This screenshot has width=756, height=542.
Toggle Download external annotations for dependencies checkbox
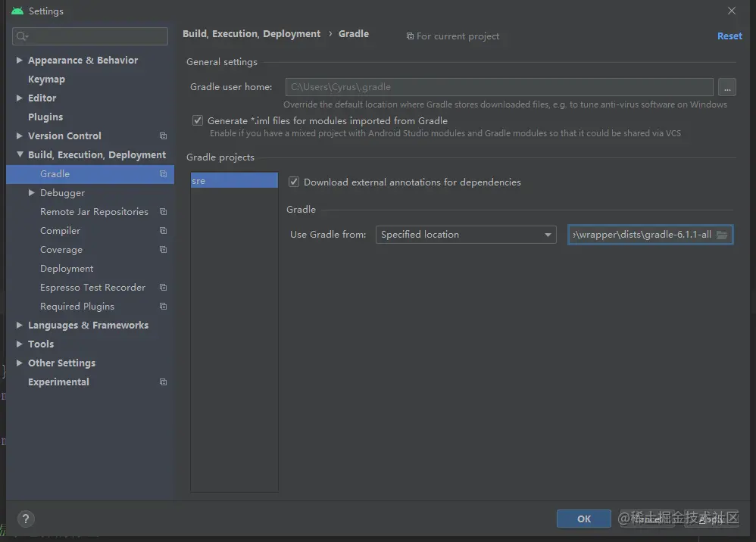pyautogui.click(x=294, y=182)
